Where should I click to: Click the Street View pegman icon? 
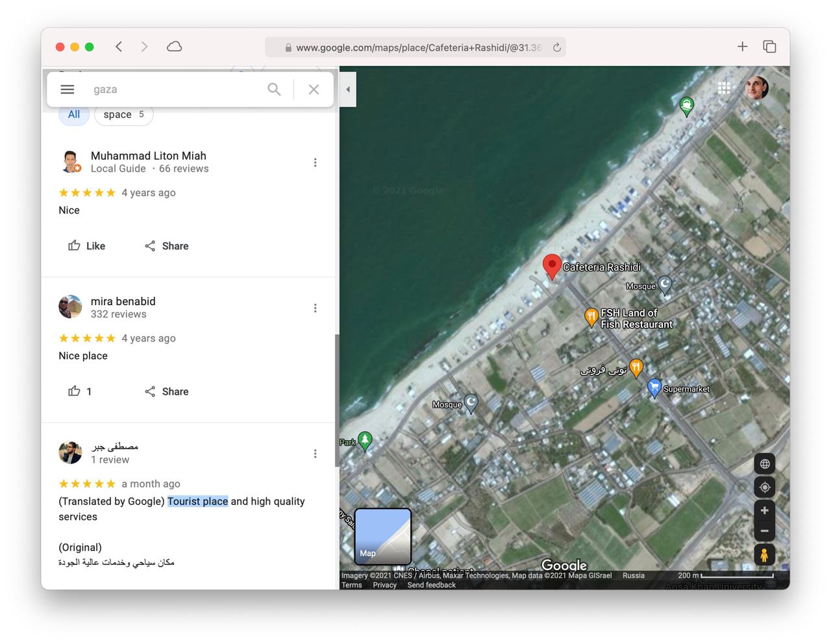765,555
